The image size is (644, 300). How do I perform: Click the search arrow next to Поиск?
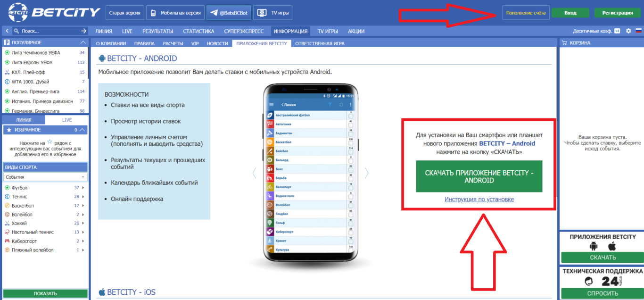pyautogui.click(x=84, y=31)
